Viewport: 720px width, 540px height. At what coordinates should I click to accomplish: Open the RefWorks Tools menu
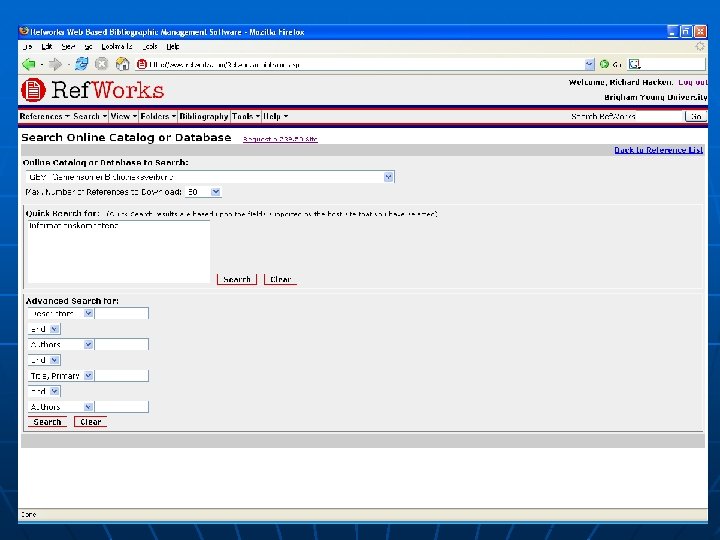tap(246, 116)
